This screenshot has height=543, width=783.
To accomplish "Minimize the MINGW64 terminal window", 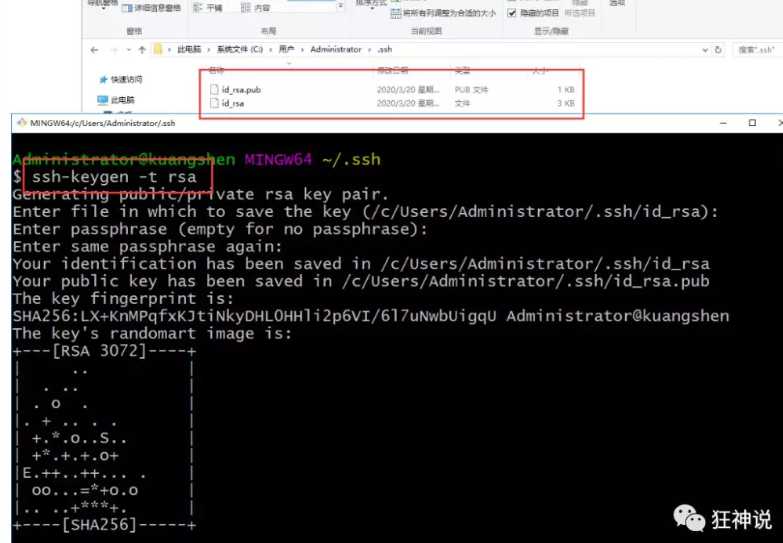I will pyautogui.click(x=723, y=123).
